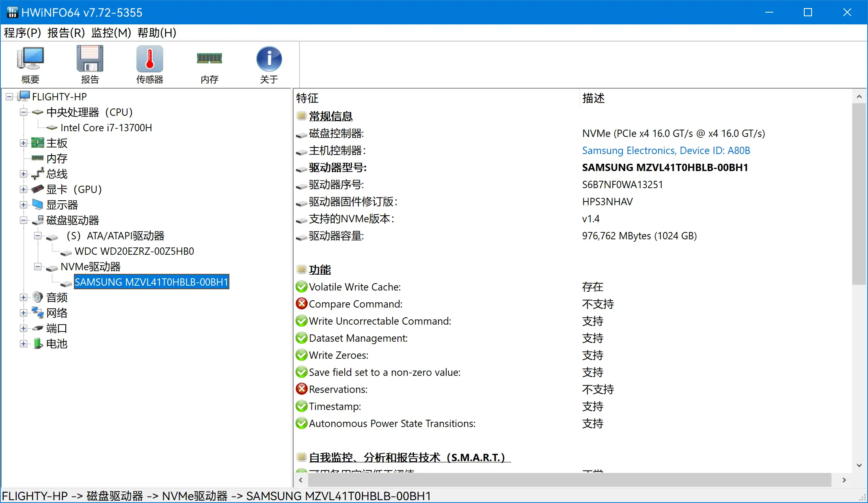Expand the 主板 tree node
This screenshot has height=503, width=868.
[x=24, y=143]
